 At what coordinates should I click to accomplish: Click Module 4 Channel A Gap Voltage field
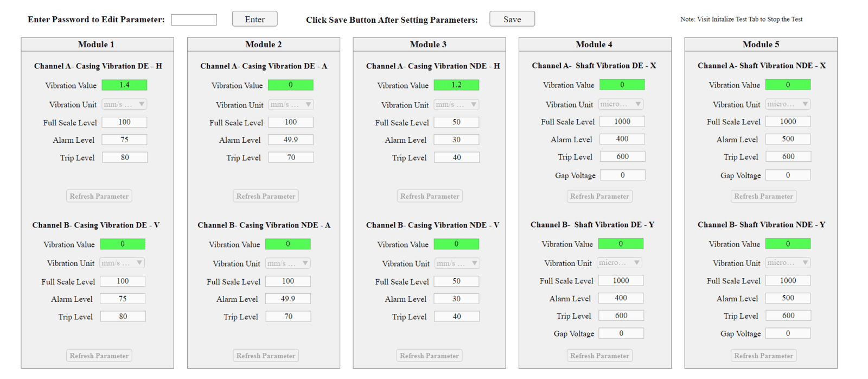click(x=622, y=175)
